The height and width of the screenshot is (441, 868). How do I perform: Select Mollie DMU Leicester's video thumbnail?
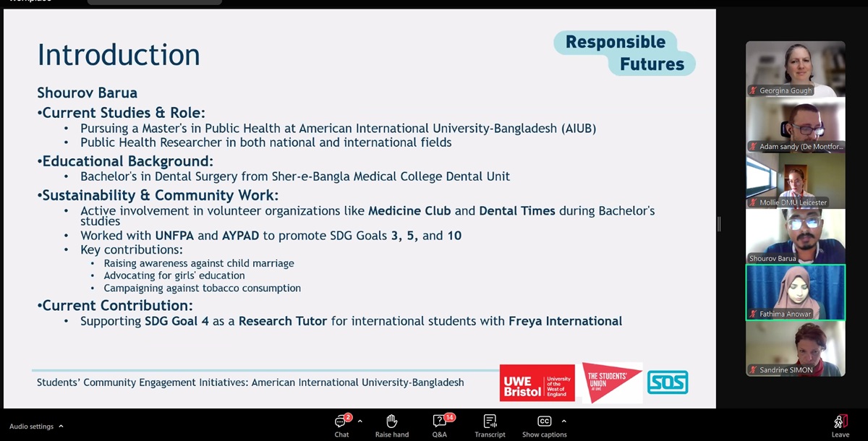tap(795, 180)
